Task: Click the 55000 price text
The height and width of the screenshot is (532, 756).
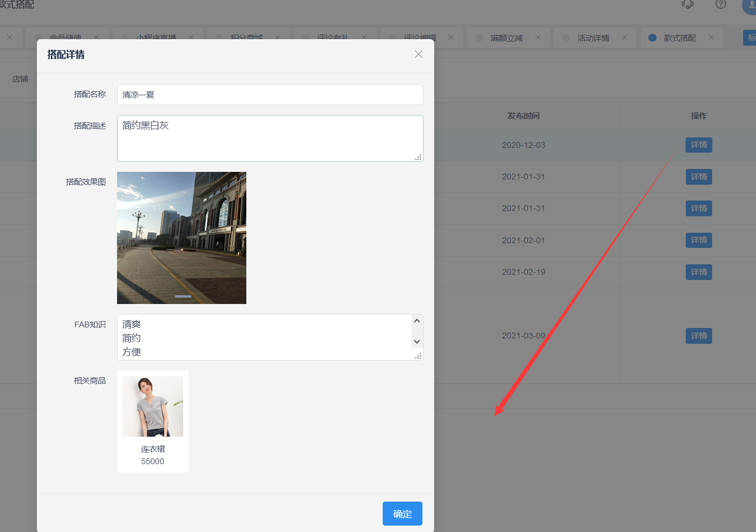Action: pos(153,461)
